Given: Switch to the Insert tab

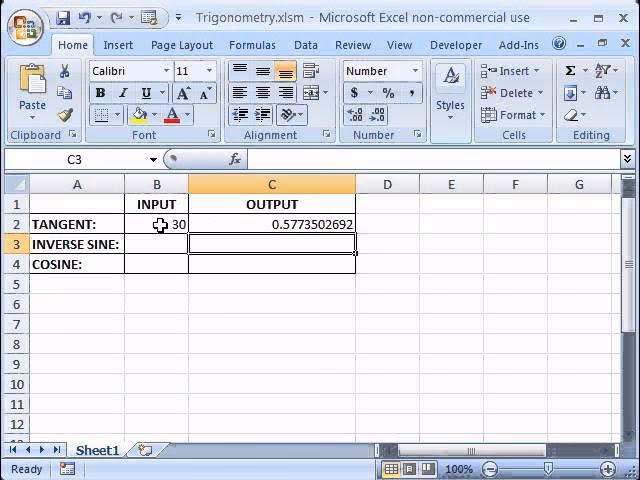Looking at the screenshot, I should pos(118,45).
